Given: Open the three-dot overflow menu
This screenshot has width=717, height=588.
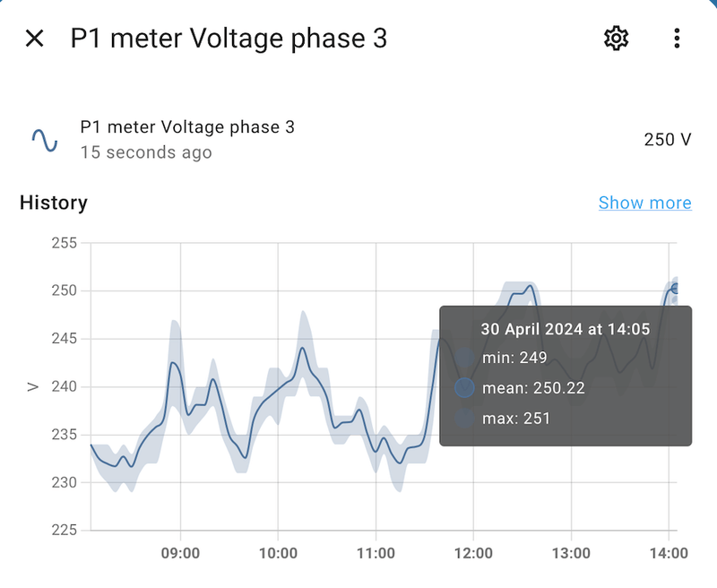Looking at the screenshot, I should [677, 39].
